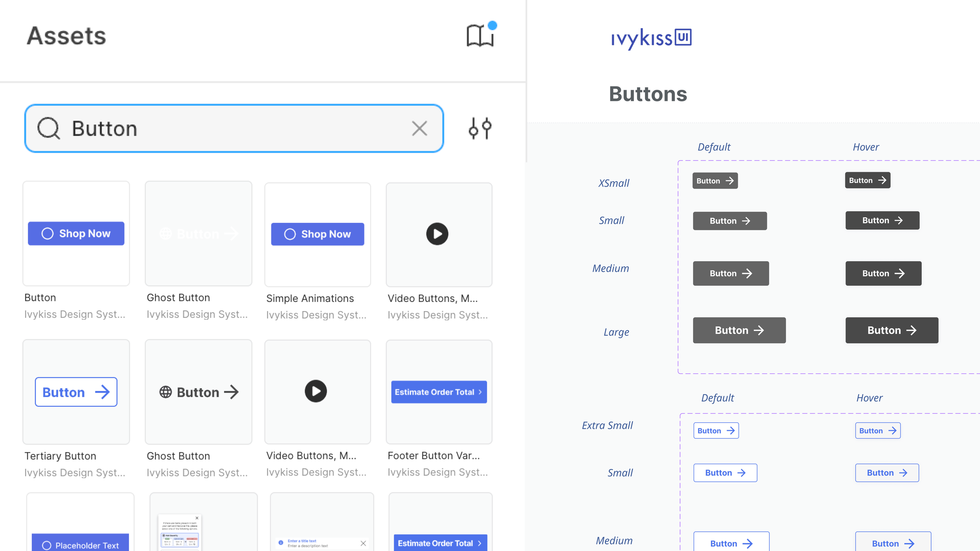Viewport: 980px width, 551px height.
Task: Click the upper Hover column header
Action: (866, 147)
